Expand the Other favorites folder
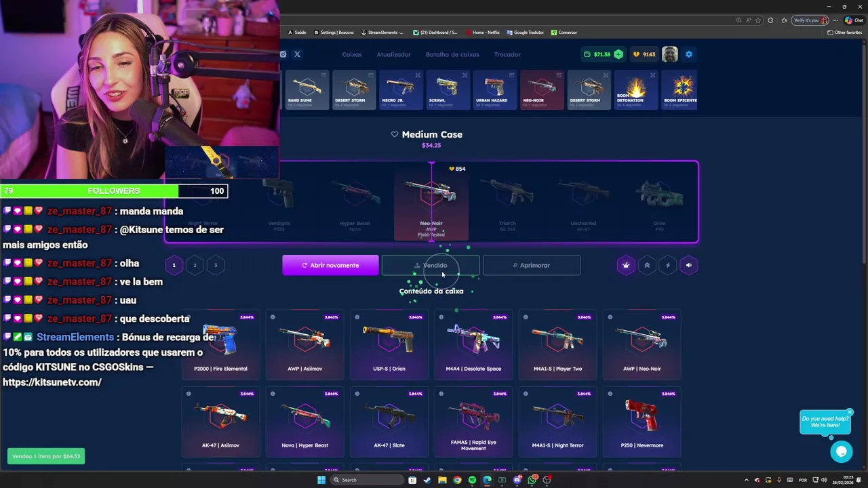Viewport: 868px width, 488px height. [x=845, y=33]
